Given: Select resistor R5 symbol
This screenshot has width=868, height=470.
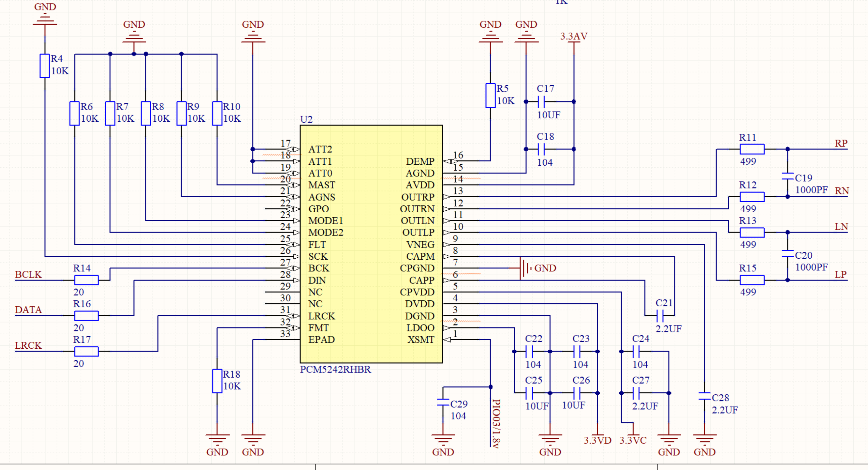Looking at the screenshot, I should (490, 96).
